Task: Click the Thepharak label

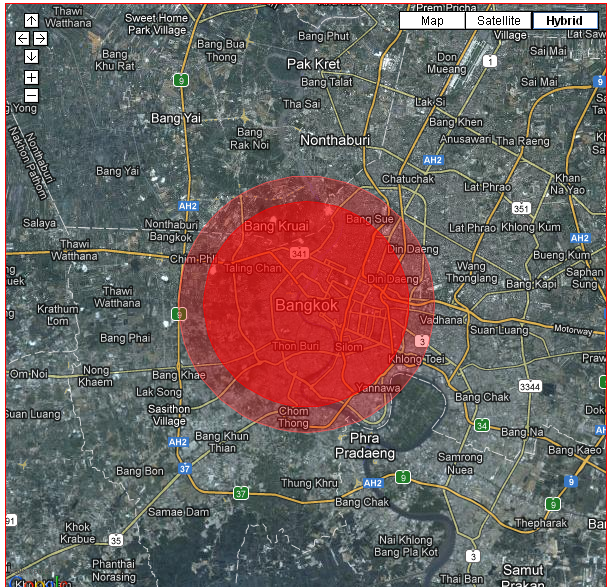Action: tap(541, 523)
